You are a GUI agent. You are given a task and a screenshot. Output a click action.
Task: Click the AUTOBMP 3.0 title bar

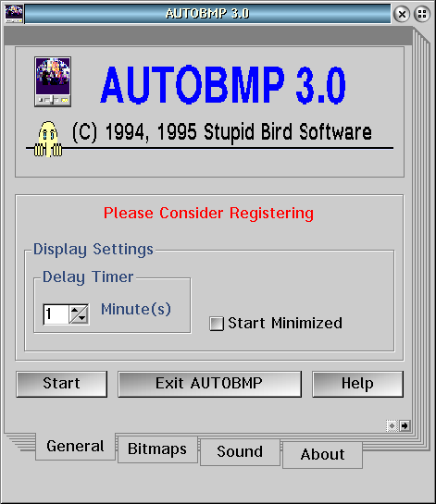point(207,14)
